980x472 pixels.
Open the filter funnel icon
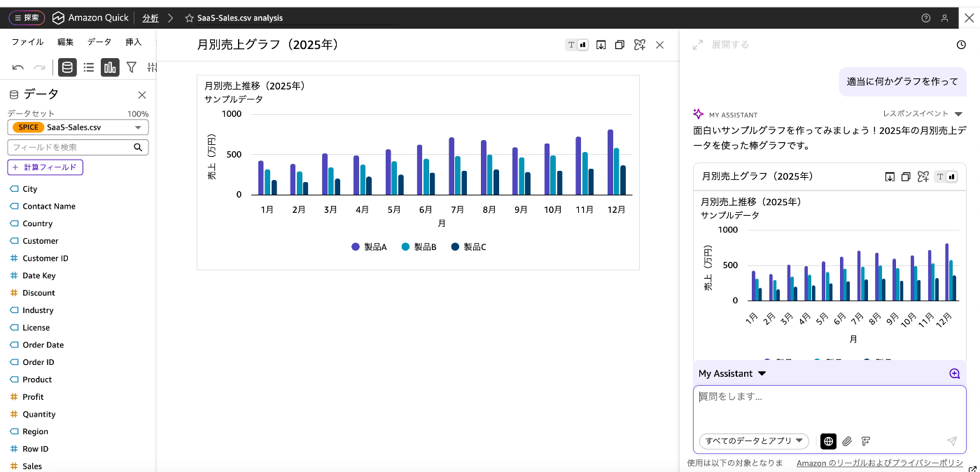(131, 67)
